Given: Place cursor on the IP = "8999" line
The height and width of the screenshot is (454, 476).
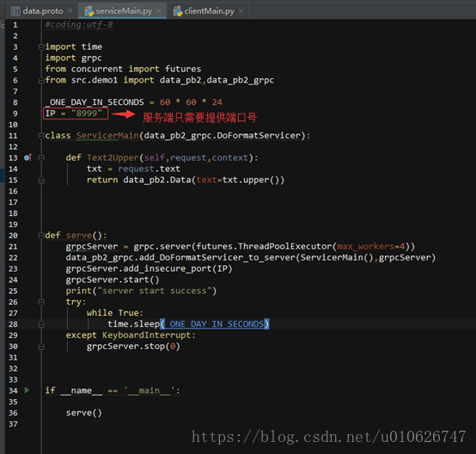Looking at the screenshot, I should 74,113.
